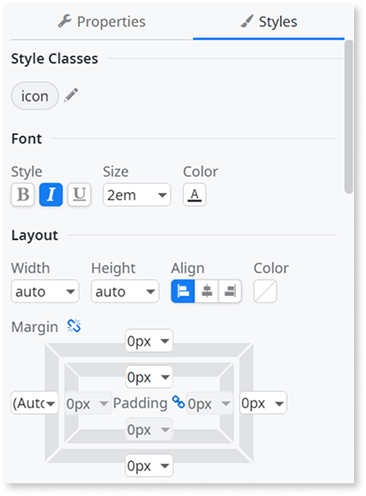
Task: Open the font Size 2em dropdown
Action: coord(137,195)
